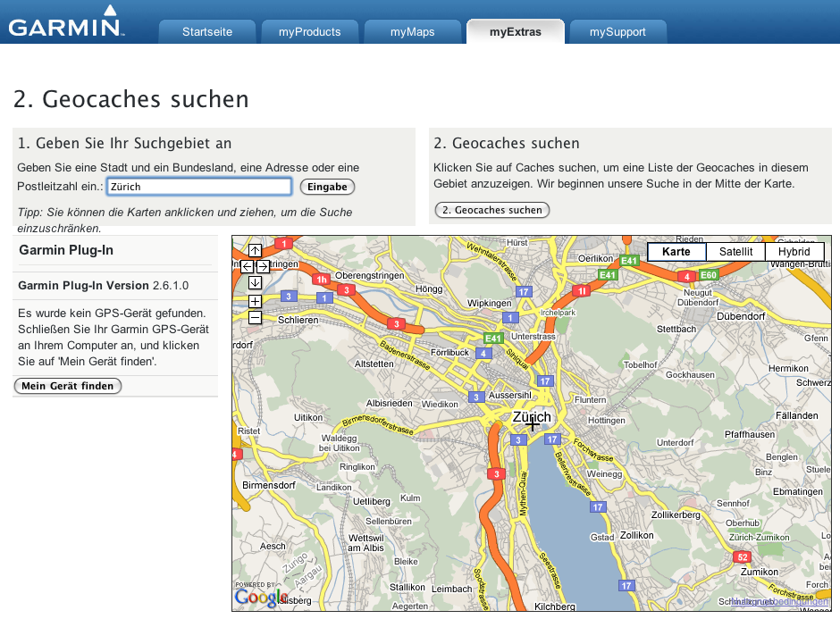Image resolution: width=840 pixels, height=619 pixels.
Task: Click the Wipkingen label on map
Action: tap(489, 303)
